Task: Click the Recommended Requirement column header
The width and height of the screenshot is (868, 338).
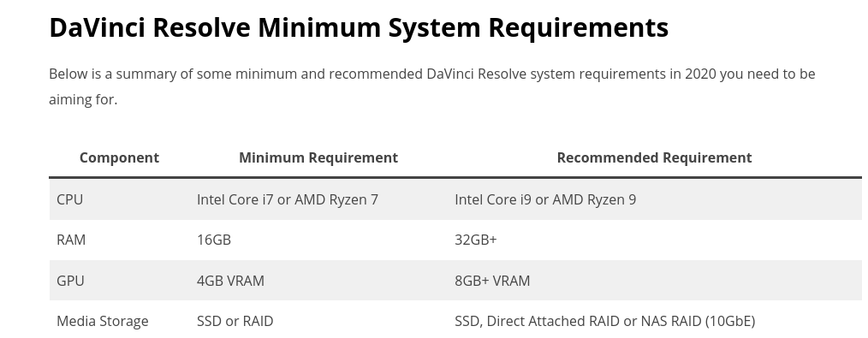Action: 654,157
